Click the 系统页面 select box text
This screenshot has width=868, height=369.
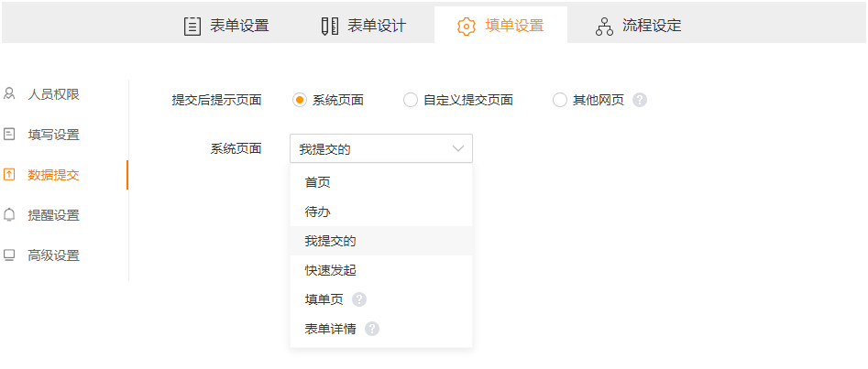coord(324,149)
